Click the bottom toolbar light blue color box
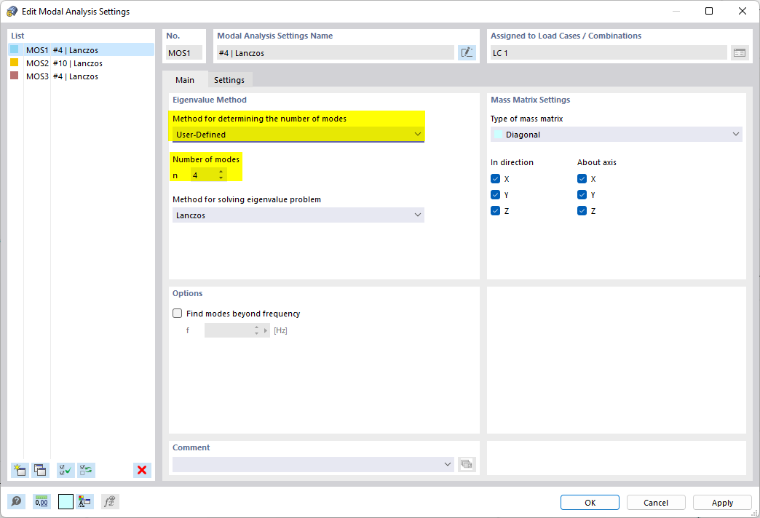Image resolution: width=760 pixels, height=518 pixels. click(65, 502)
